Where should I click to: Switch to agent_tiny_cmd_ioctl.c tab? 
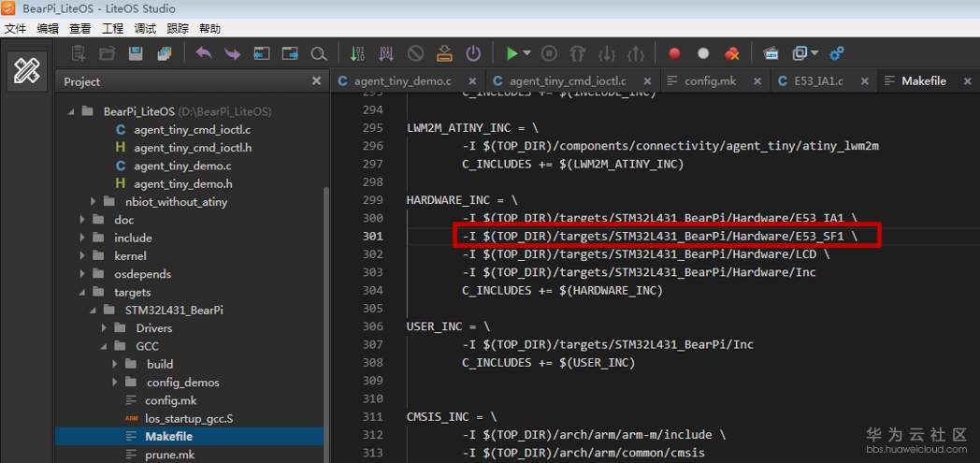point(569,81)
